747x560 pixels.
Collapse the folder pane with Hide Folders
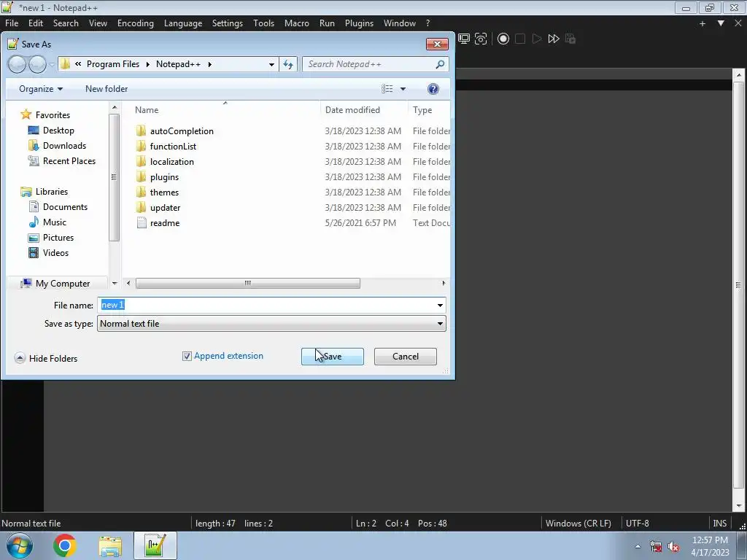point(46,358)
